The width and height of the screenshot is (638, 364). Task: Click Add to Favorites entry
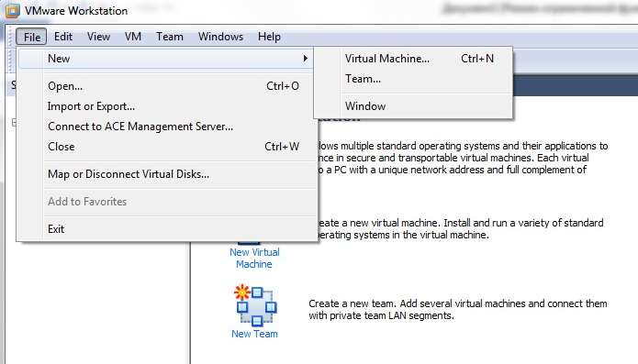167,202
